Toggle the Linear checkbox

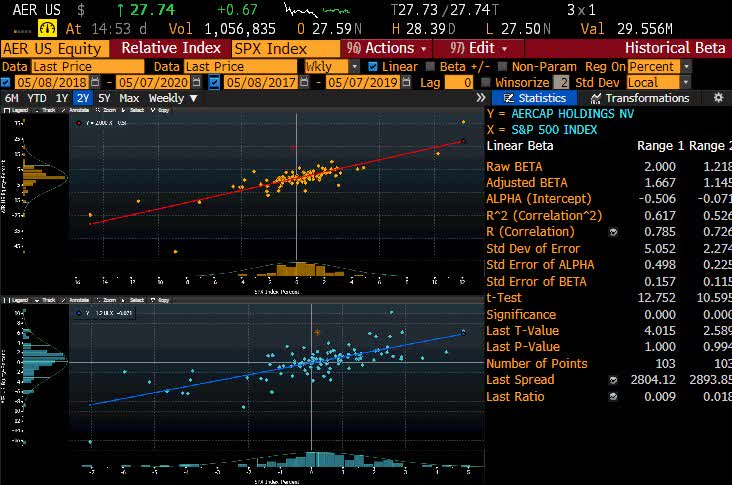[373, 67]
